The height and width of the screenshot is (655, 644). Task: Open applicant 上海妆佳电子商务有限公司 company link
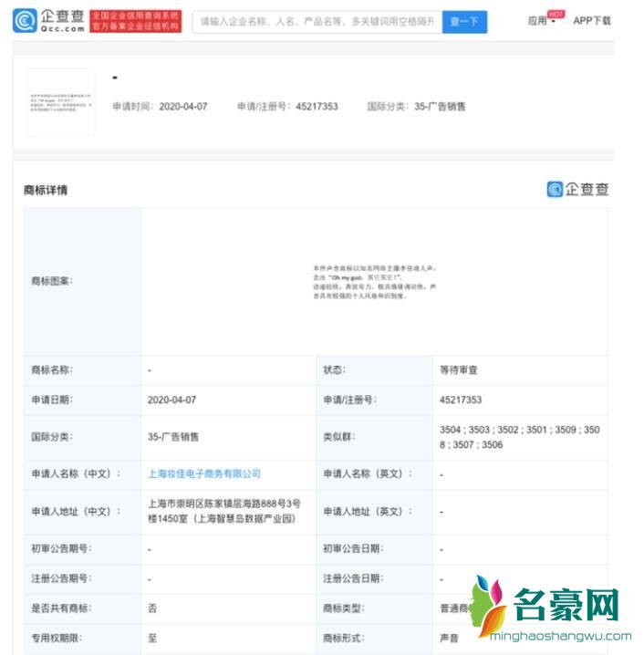(203, 473)
